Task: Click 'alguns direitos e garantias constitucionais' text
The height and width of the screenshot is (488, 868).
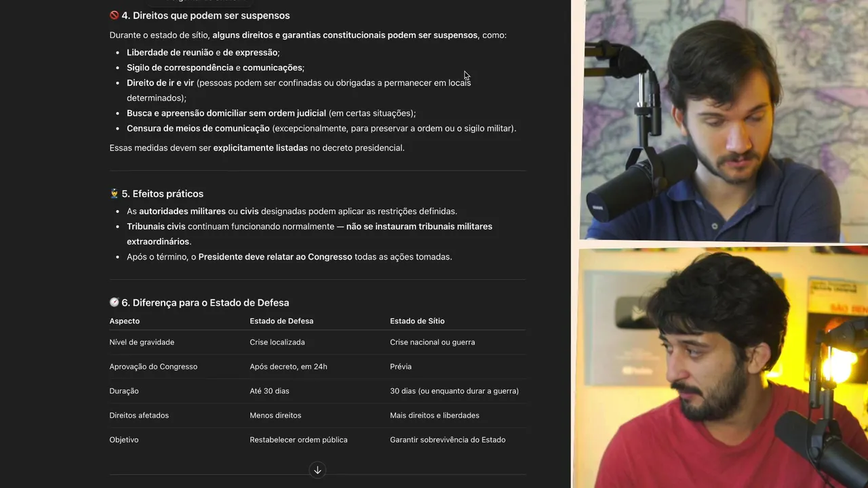Action: (299, 35)
